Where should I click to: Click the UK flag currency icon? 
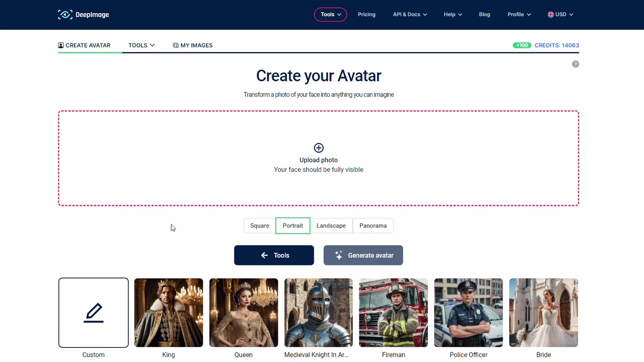tap(550, 14)
